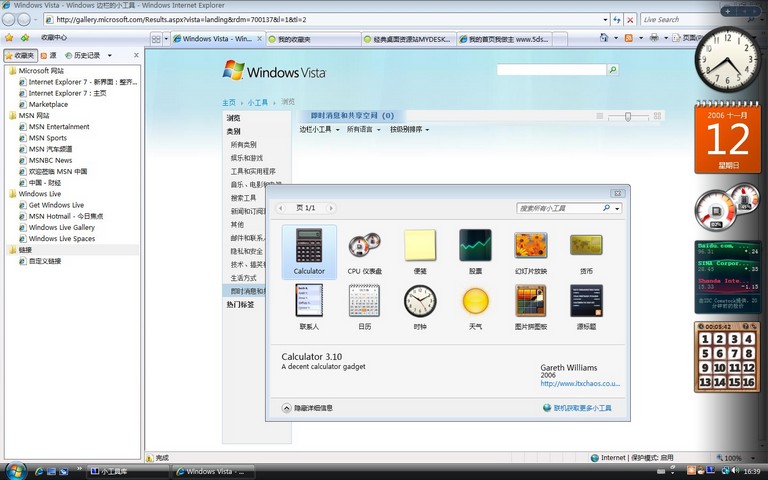This screenshot has height=480, width=768.
Task: Open the Home button dropdown arrow
Action: coord(615,38)
